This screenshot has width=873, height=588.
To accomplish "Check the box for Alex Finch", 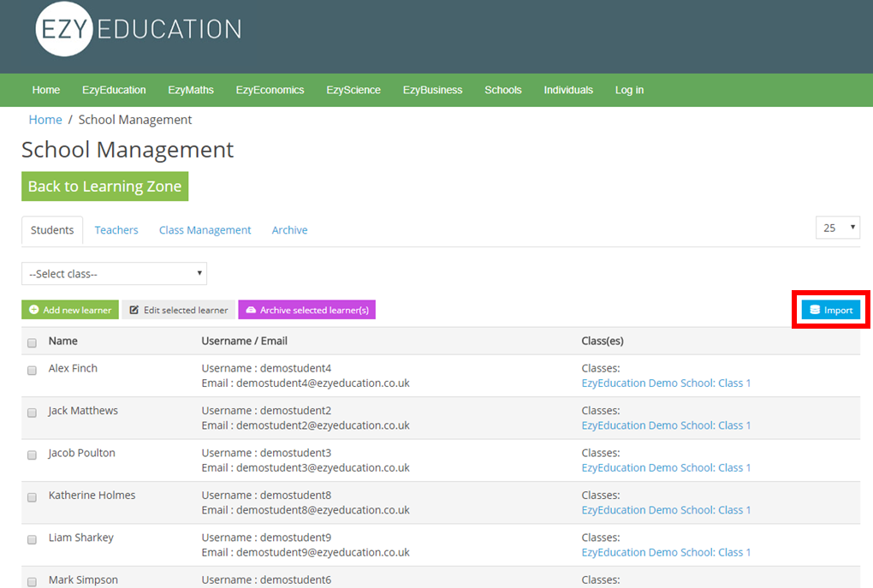I will tap(32, 371).
